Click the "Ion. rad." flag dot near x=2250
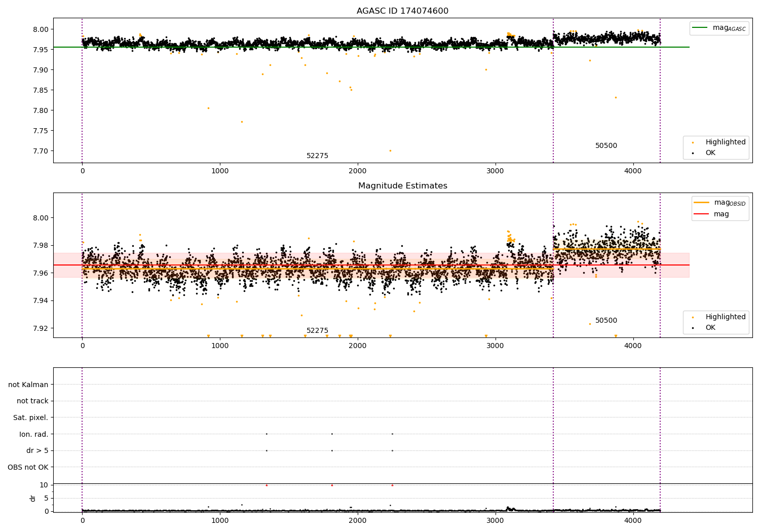 (392, 434)
